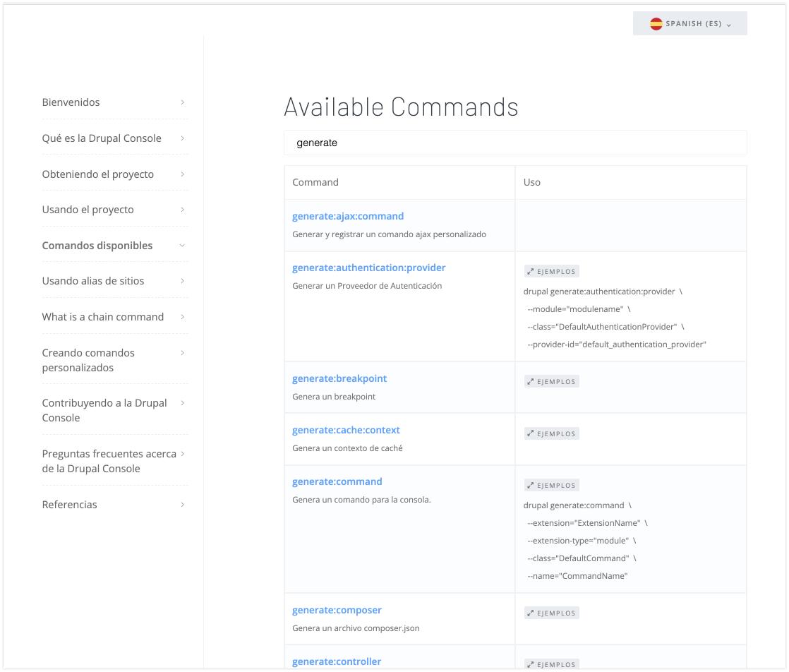Open Bienvenidos in the sidebar

(x=71, y=102)
